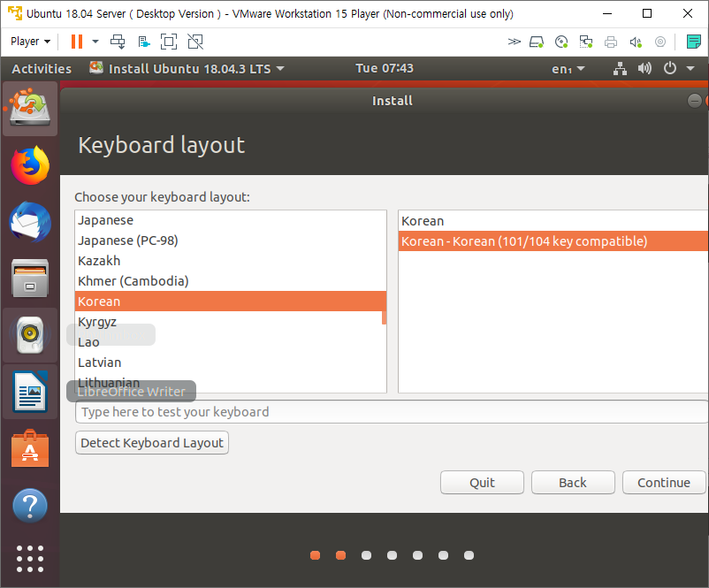This screenshot has width=709, height=588.
Task: Minimize the Install window
Action: 695,101
